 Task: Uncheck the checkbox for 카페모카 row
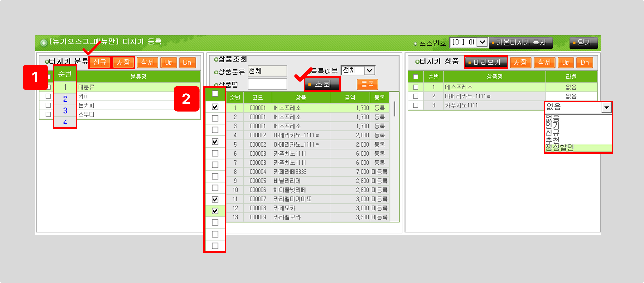click(x=215, y=211)
